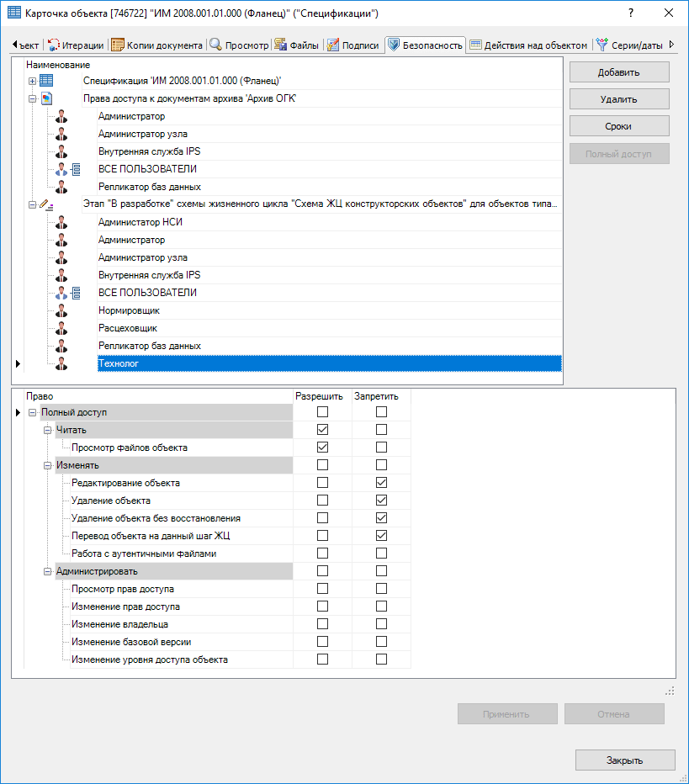
Task: Collapse the Администрировать permission group
Action: (48, 571)
